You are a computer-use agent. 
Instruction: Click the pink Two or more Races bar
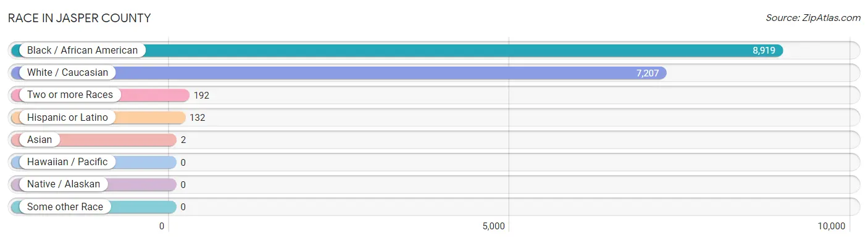[100, 95]
